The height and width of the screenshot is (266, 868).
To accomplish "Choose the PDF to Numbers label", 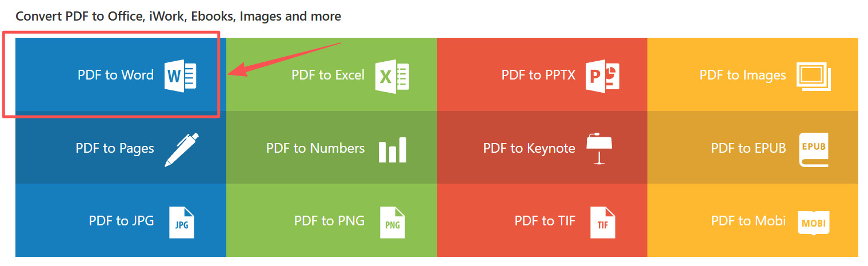I will [x=315, y=148].
